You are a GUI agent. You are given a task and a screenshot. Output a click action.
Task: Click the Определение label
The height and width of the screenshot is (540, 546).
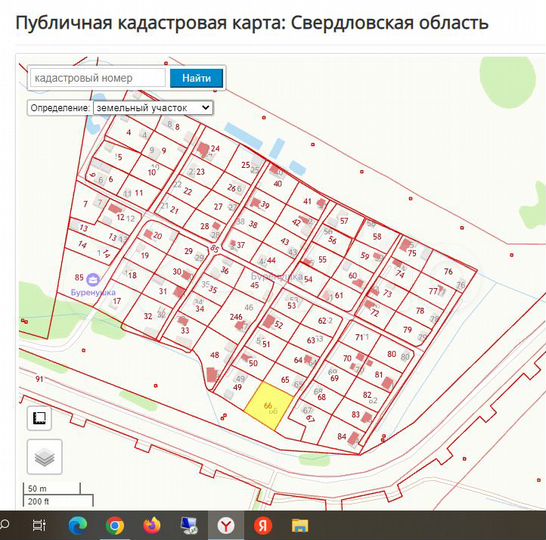60,108
